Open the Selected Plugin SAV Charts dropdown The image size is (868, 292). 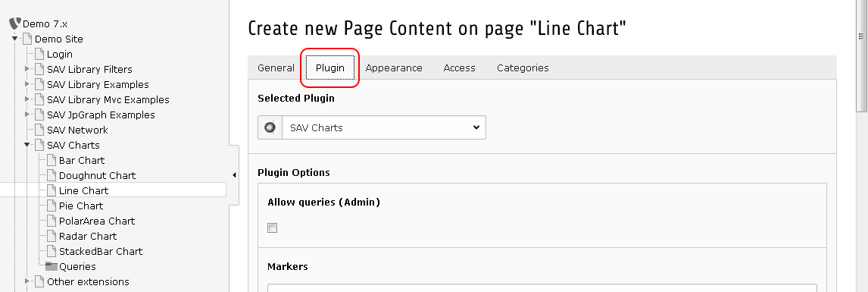(x=384, y=127)
